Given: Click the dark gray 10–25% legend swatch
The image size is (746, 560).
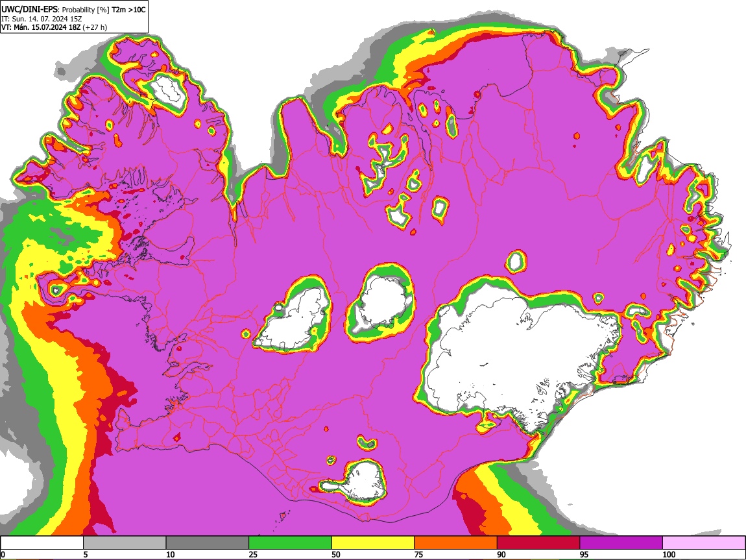Looking at the screenshot, I should click(208, 543).
